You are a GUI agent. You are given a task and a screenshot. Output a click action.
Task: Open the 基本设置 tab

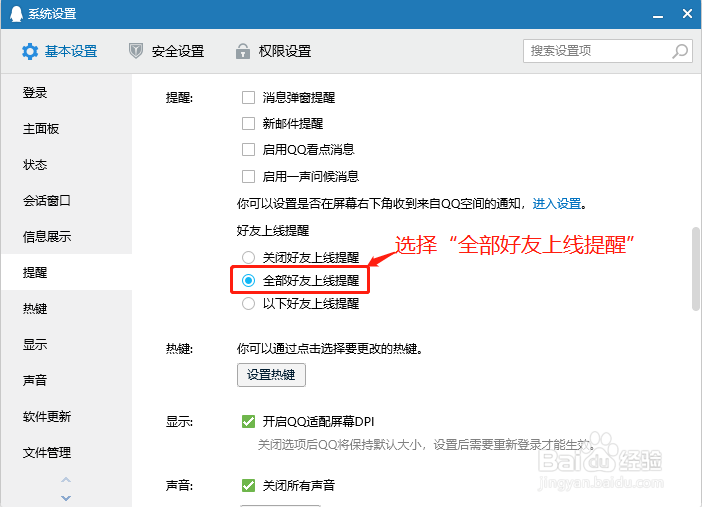click(x=60, y=52)
